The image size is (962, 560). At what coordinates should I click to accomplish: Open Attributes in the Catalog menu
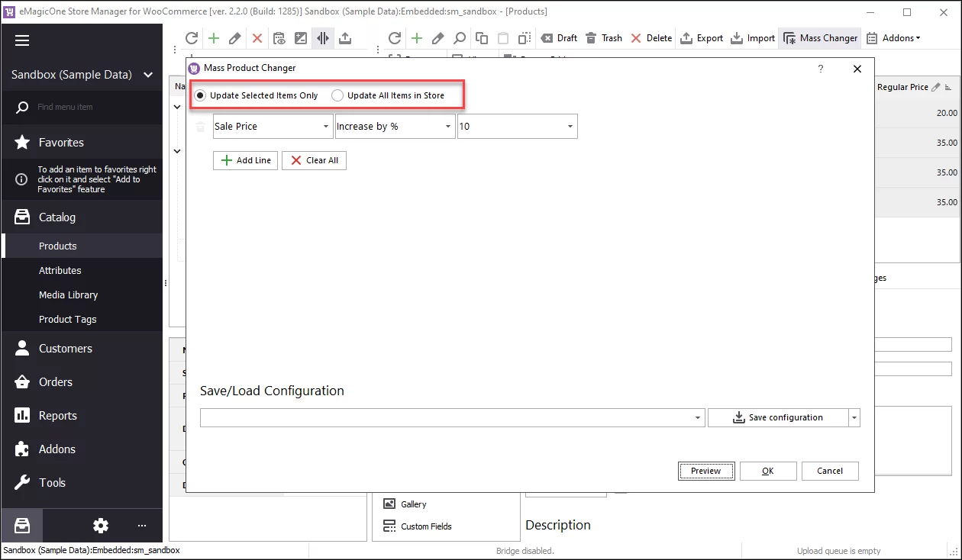(x=60, y=271)
